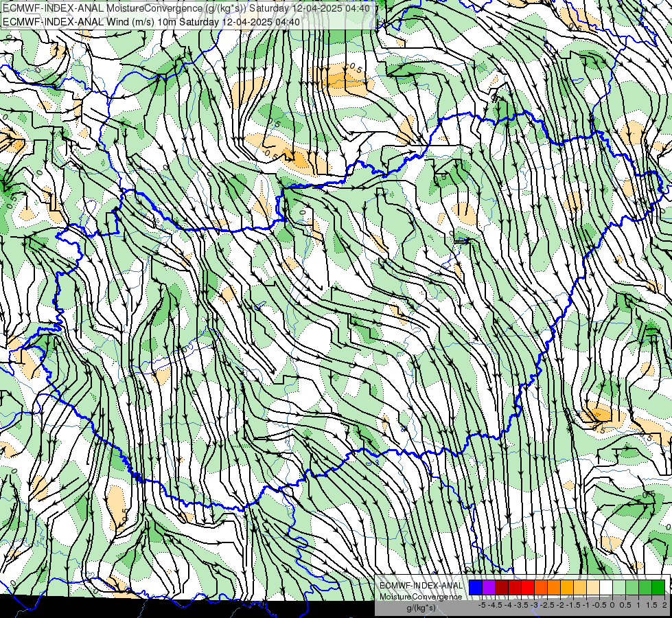Click the white legend swatch
The width and height of the screenshot is (672, 618).
click(x=606, y=587)
